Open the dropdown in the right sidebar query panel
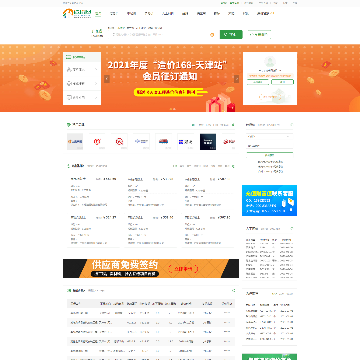This screenshot has width=360, height=360. (269, 136)
